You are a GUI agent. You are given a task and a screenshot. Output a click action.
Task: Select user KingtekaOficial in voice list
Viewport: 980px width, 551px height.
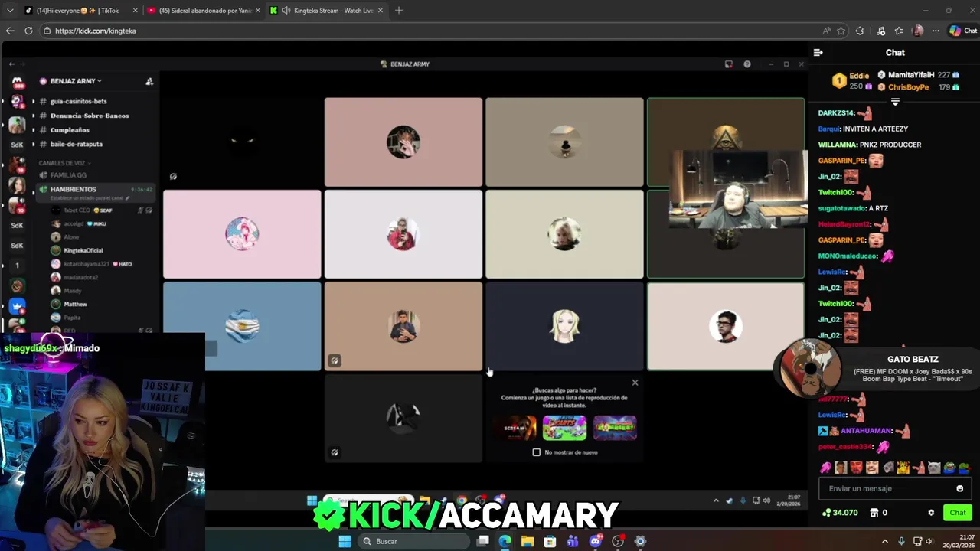tap(83, 250)
